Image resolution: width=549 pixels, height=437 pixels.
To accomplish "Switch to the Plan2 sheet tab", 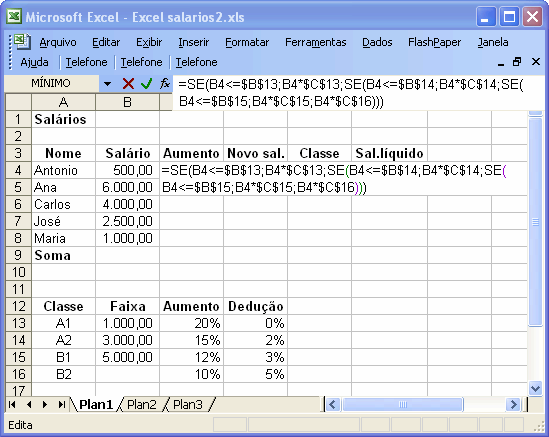I will tap(142, 404).
